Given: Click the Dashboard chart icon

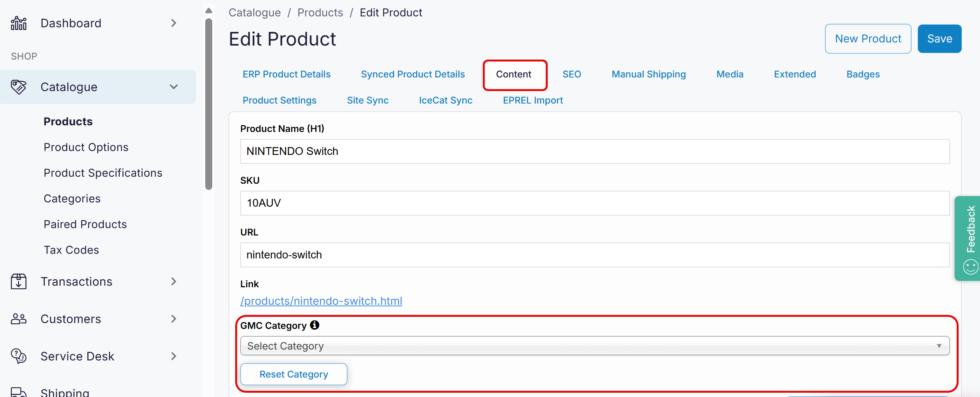Looking at the screenshot, I should pyautogui.click(x=19, y=23).
